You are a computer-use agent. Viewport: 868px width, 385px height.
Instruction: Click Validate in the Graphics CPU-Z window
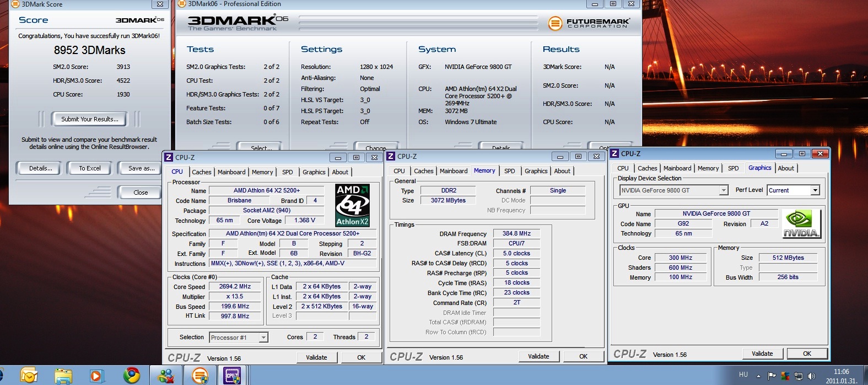click(x=762, y=354)
